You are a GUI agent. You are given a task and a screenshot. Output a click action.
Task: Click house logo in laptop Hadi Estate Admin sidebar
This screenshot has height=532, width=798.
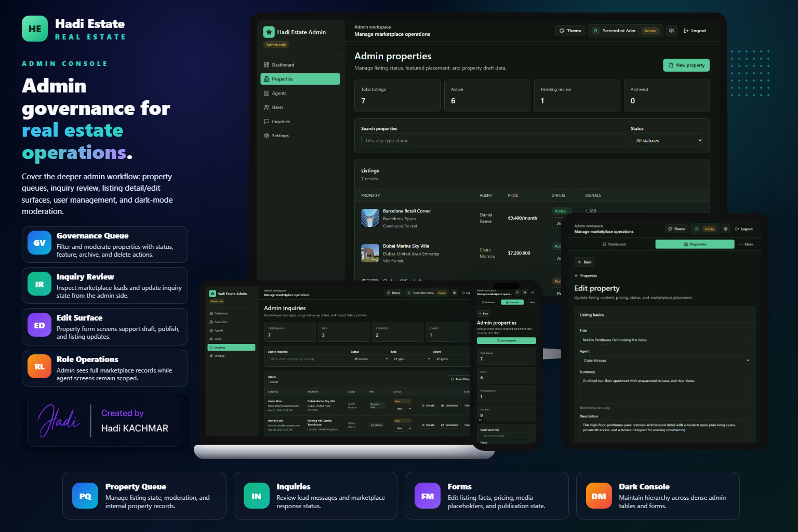(x=212, y=294)
